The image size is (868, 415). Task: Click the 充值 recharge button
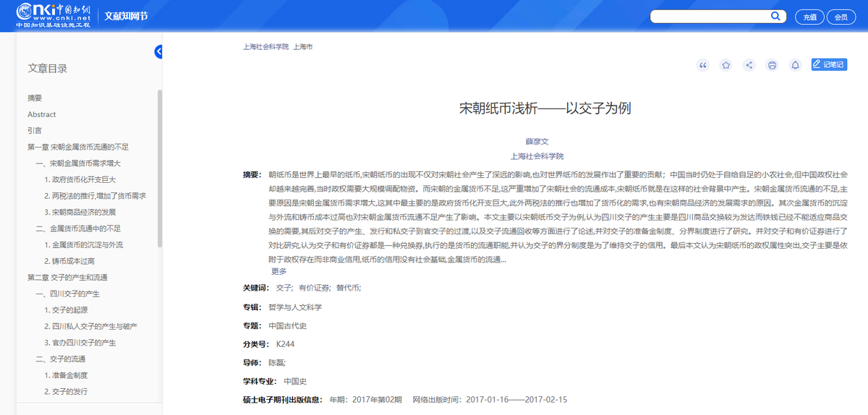pos(809,17)
